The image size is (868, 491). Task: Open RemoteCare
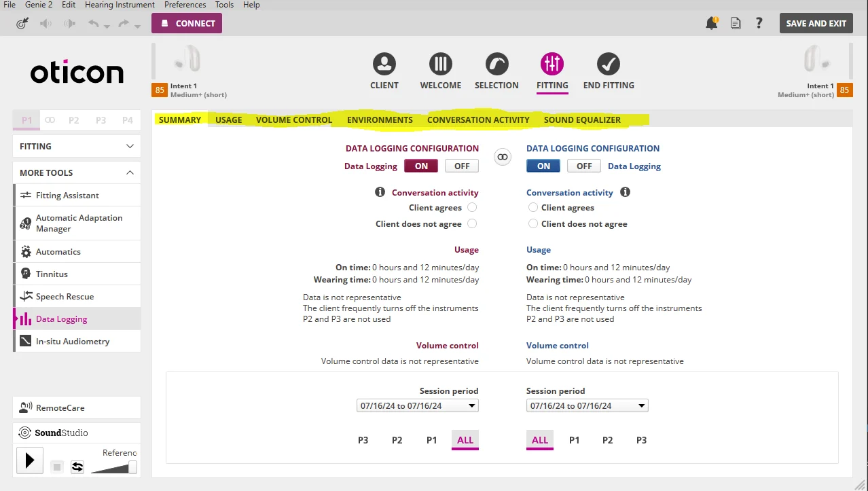click(77, 407)
